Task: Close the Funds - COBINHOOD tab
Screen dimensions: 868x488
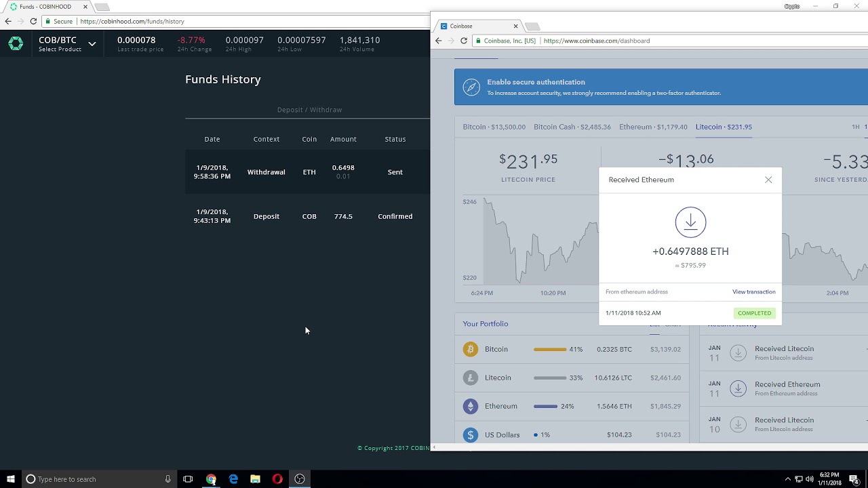Action: pos(86,7)
